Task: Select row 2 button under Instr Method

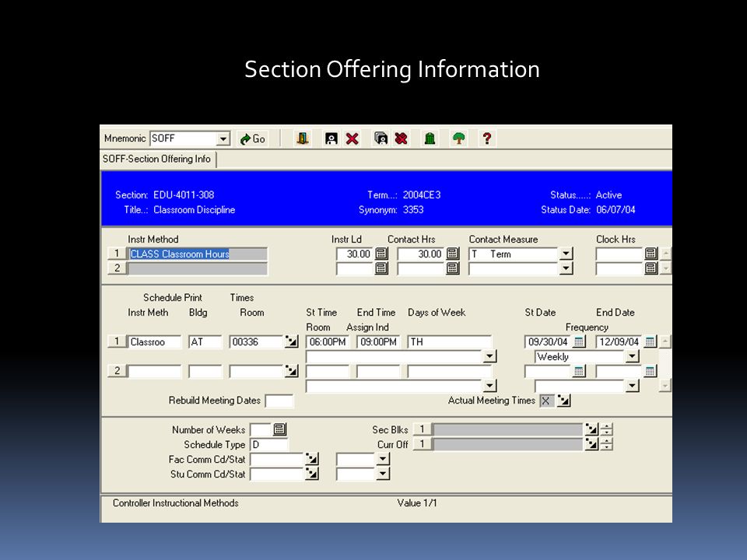Action: (x=117, y=268)
